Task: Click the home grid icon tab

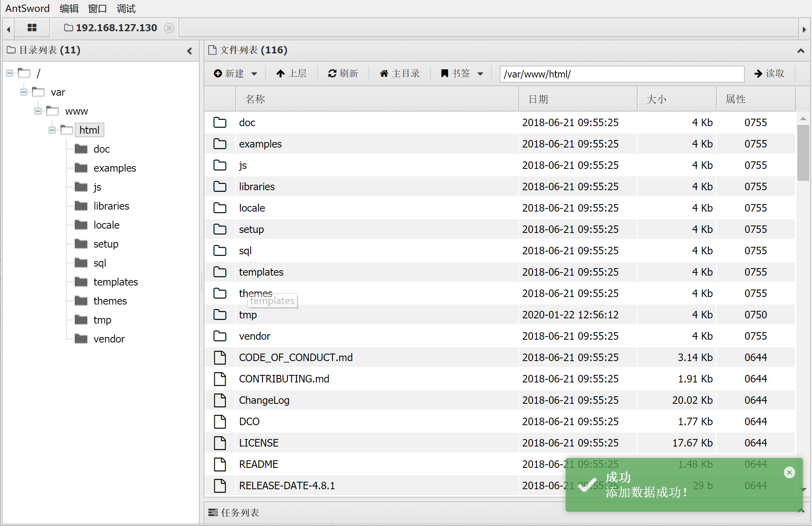Action: point(32,28)
